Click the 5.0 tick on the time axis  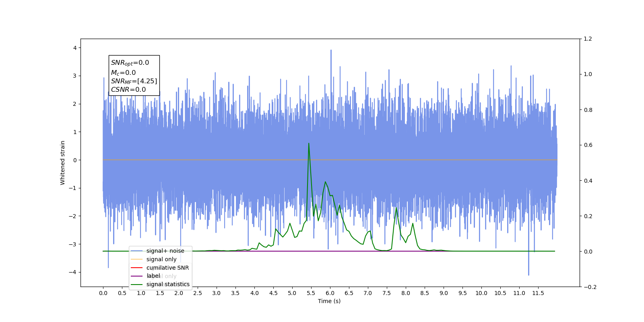point(292,293)
